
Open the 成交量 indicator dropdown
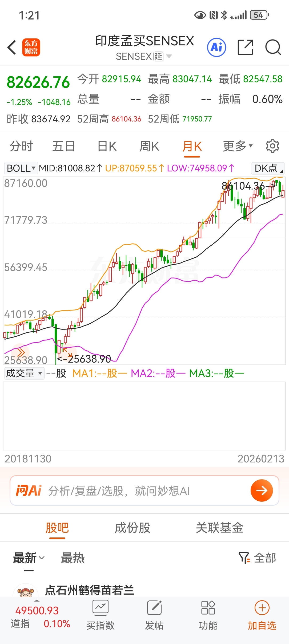point(24,373)
